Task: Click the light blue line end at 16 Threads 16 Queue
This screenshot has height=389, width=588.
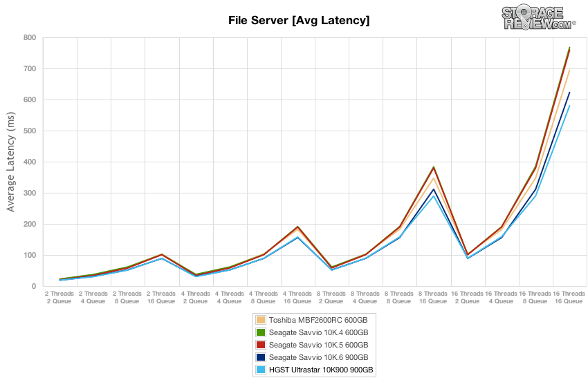Action: (x=569, y=106)
